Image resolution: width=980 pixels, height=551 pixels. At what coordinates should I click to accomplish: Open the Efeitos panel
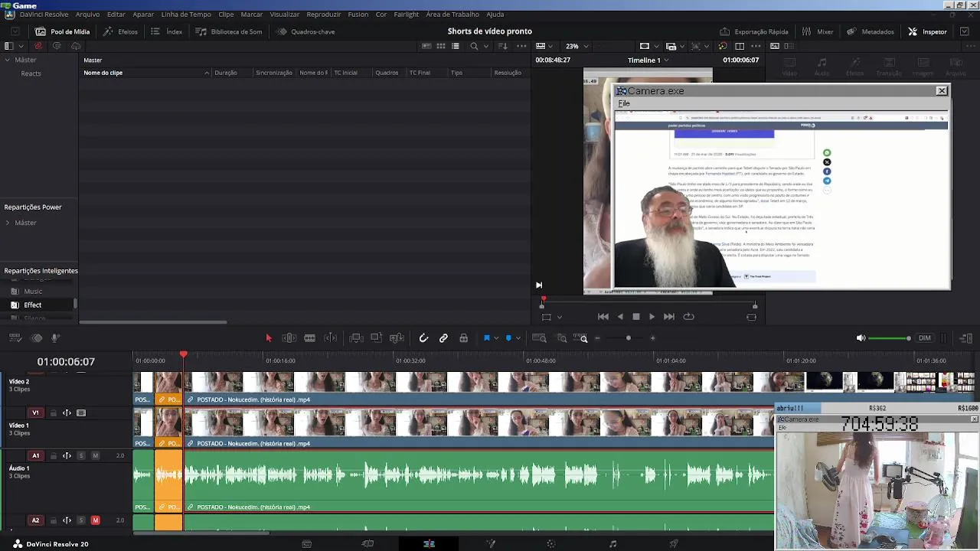click(x=121, y=32)
